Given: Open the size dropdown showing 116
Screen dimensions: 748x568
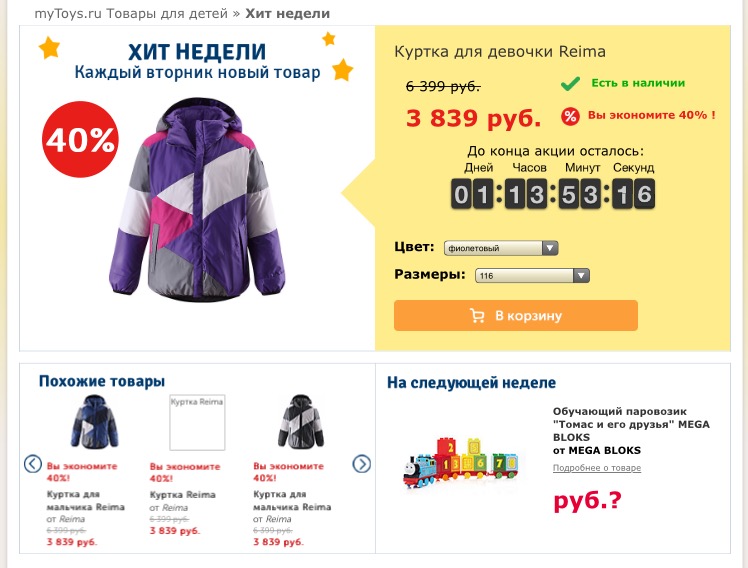Looking at the screenshot, I should 532,276.
